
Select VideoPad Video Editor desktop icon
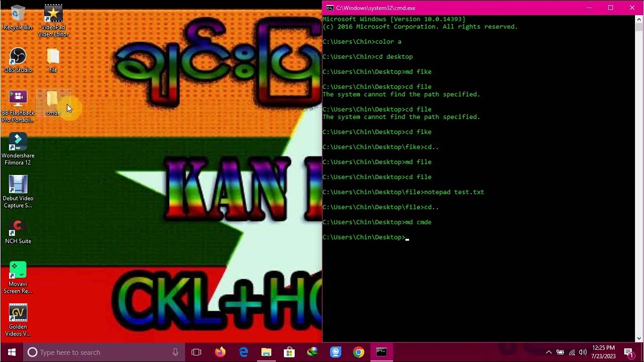(53, 21)
